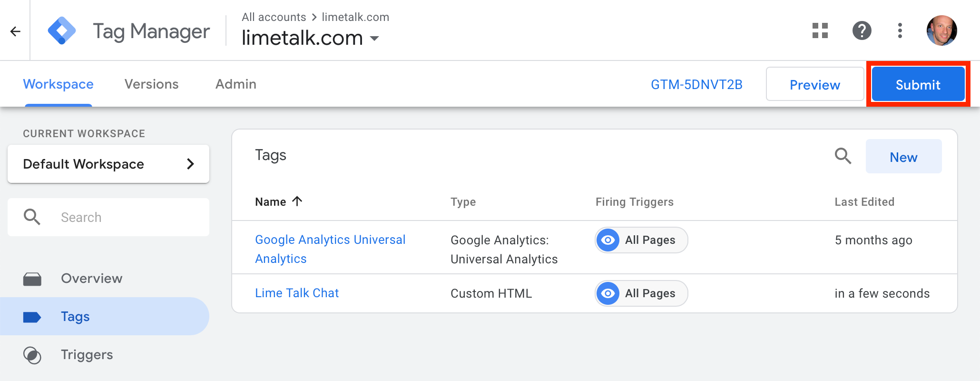Click the sidebar Search input field
The width and height of the screenshot is (980, 381).
tap(108, 217)
